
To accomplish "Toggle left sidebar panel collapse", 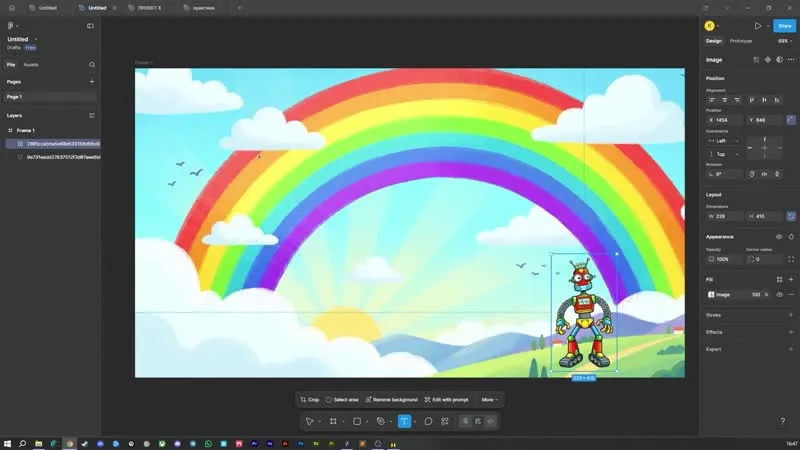I will pos(90,26).
